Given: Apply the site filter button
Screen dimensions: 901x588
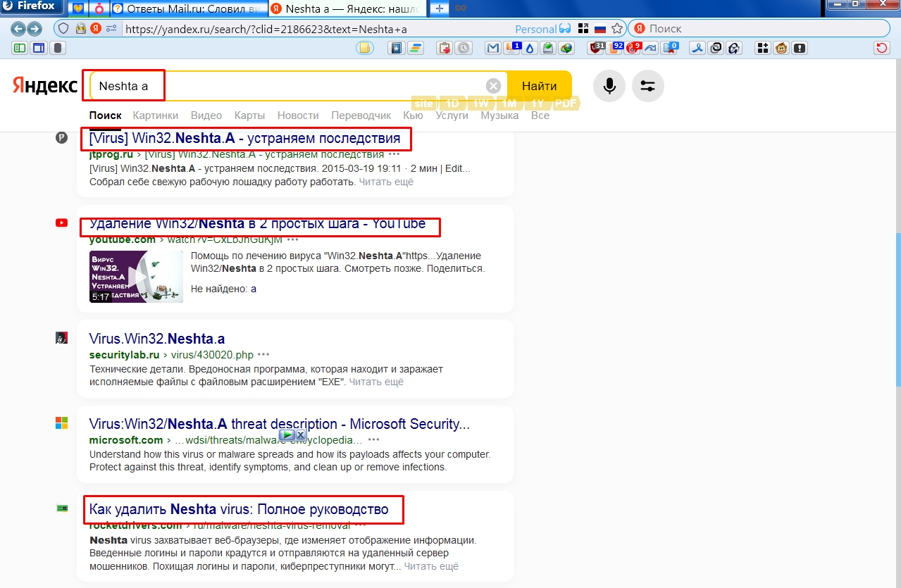Looking at the screenshot, I should 423,104.
